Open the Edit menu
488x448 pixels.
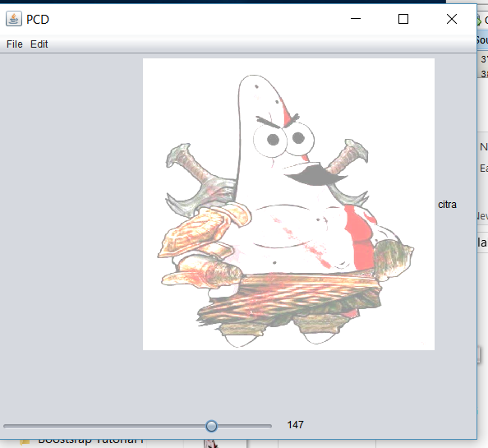coord(39,44)
